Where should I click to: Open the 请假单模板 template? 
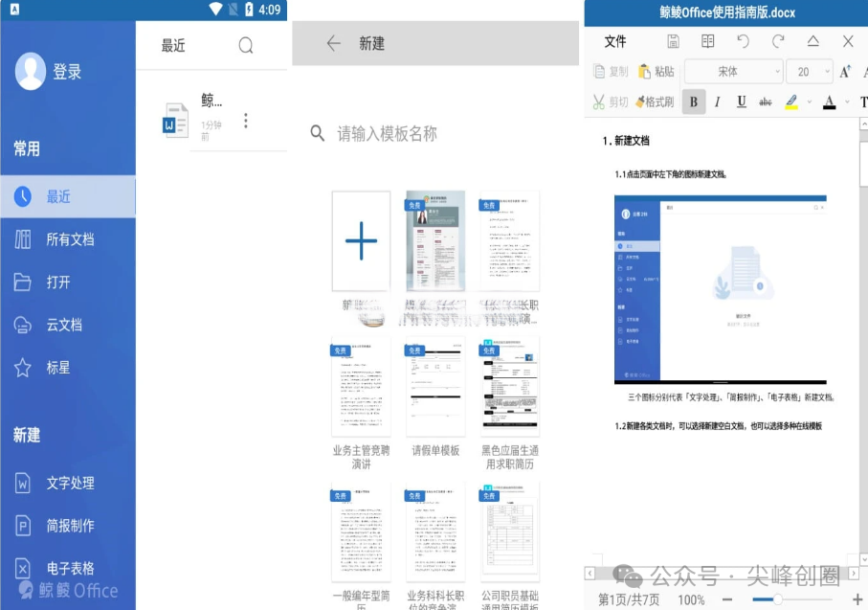(x=435, y=386)
